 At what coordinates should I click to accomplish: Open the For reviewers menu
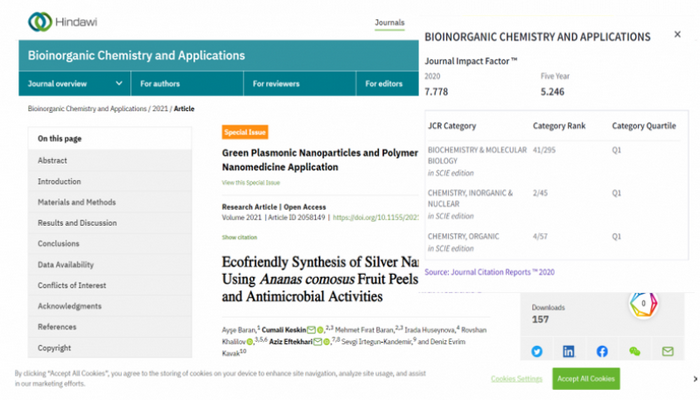tap(276, 84)
